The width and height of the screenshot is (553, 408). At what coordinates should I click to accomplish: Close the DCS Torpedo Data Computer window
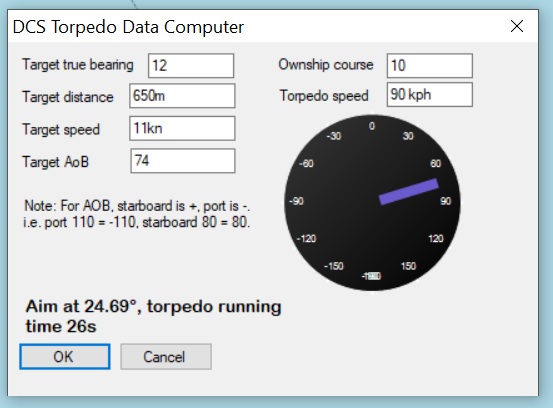pyautogui.click(x=517, y=26)
